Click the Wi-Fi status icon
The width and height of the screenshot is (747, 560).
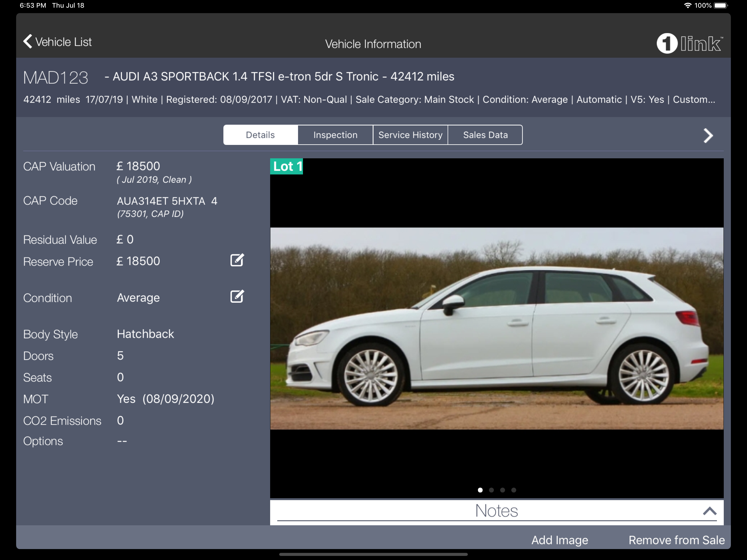(688, 5)
